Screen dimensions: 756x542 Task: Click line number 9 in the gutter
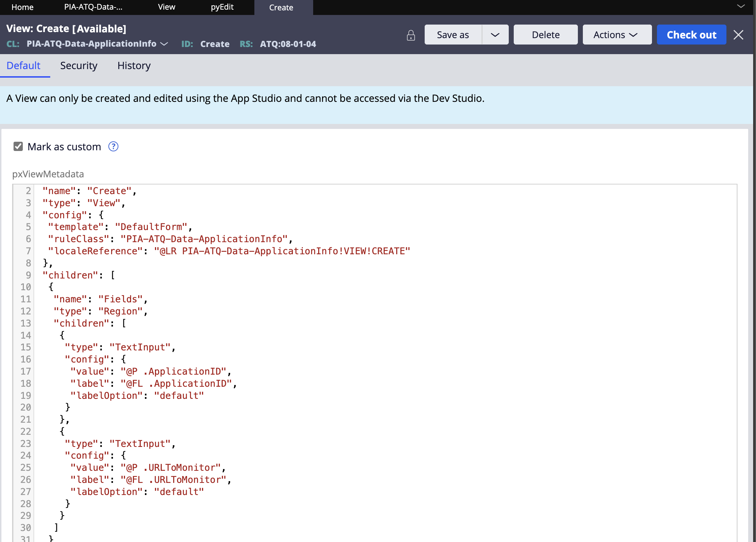[28, 275]
